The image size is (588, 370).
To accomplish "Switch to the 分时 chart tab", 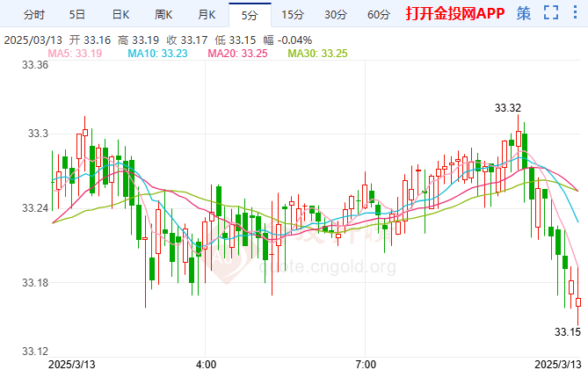I will 33,15.
